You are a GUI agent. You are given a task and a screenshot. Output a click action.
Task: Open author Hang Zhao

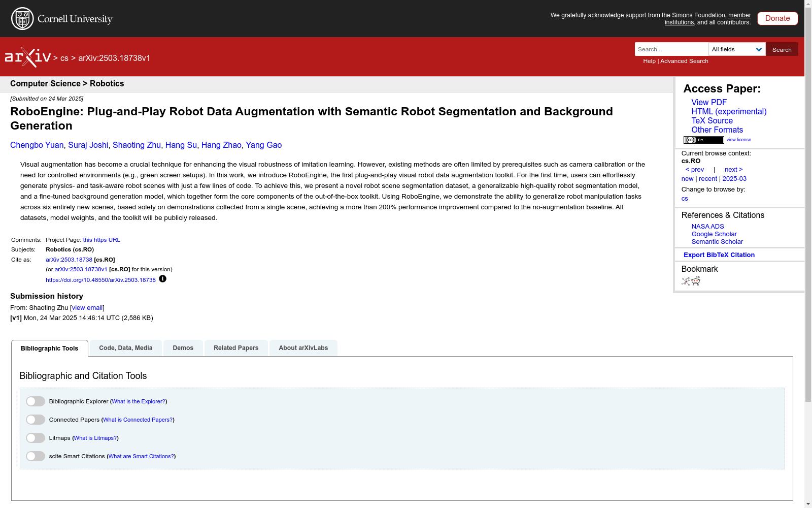(221, 145)
